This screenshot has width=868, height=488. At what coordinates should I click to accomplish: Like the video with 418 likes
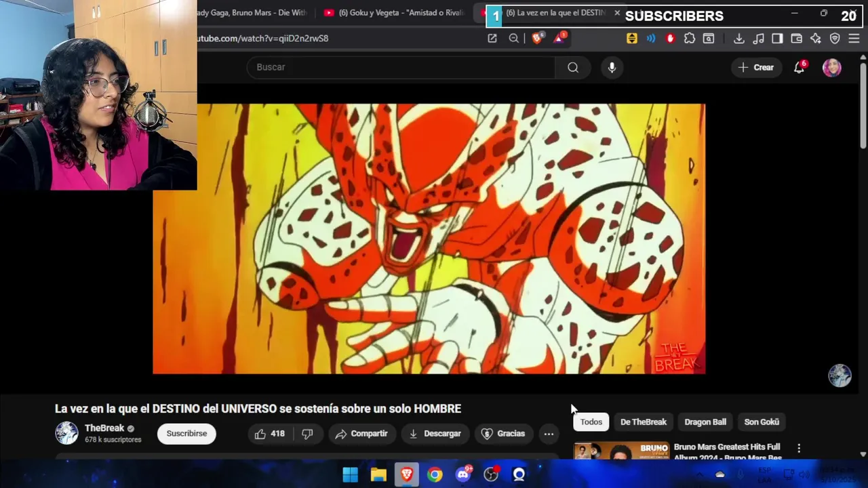(x=270, y=434)
